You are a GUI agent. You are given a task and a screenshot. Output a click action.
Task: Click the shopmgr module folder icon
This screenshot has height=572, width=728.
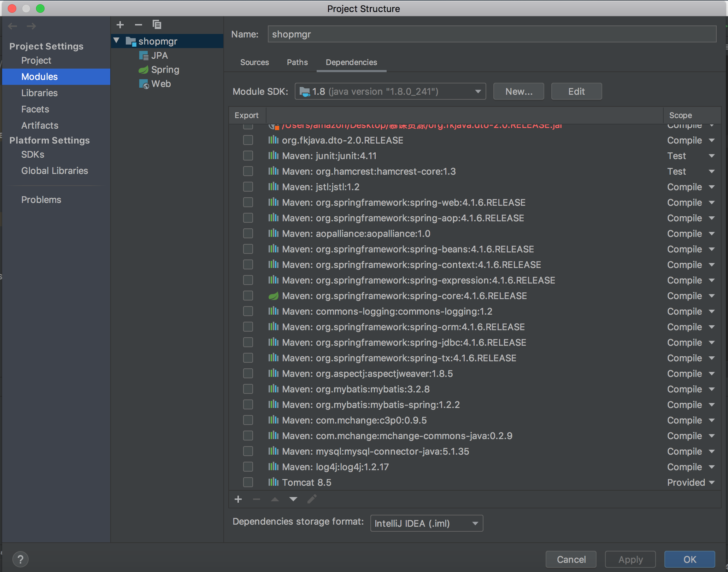tap(131, 41)
